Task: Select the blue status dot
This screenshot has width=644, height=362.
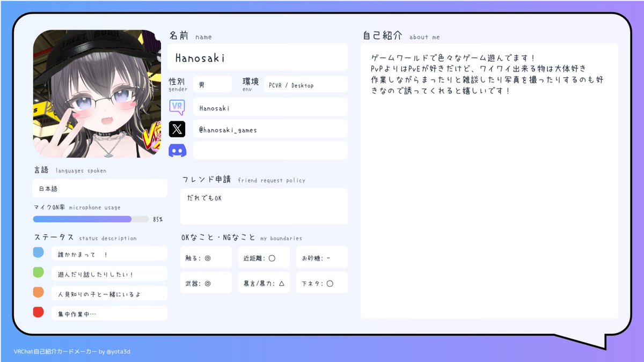Action: (x=38, y=253)
